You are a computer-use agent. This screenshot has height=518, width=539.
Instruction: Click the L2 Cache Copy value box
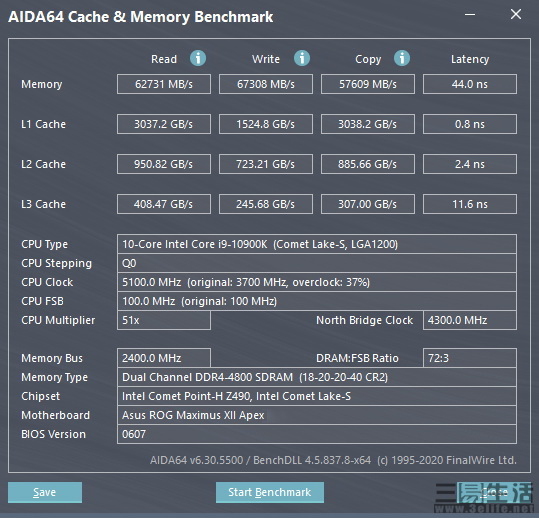(368, 164)
